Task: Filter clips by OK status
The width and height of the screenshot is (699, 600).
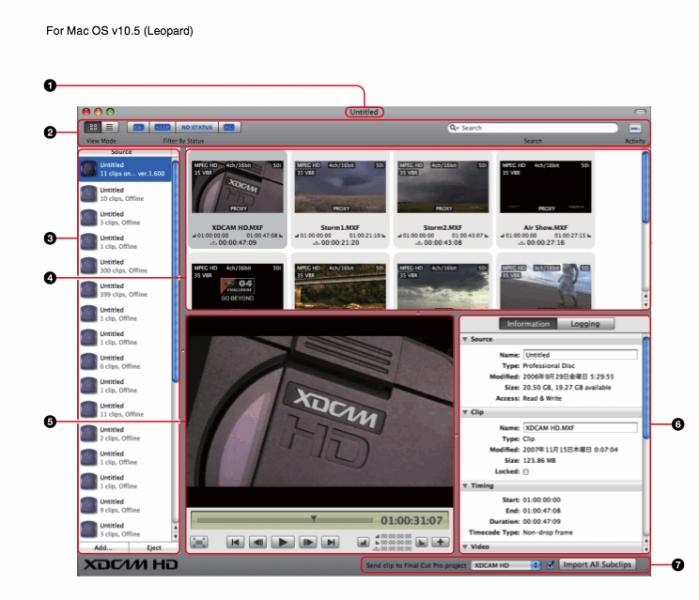Action: (138, 127)
